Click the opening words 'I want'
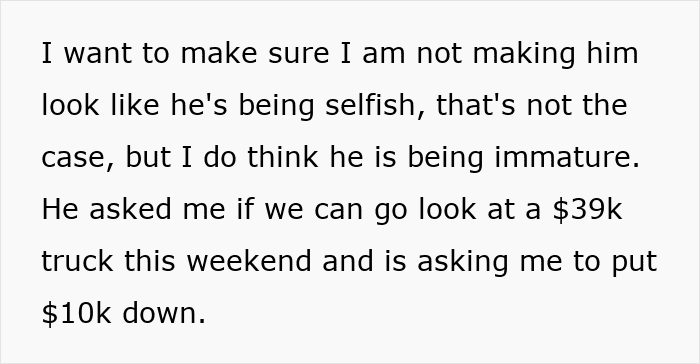 [86, 53]
